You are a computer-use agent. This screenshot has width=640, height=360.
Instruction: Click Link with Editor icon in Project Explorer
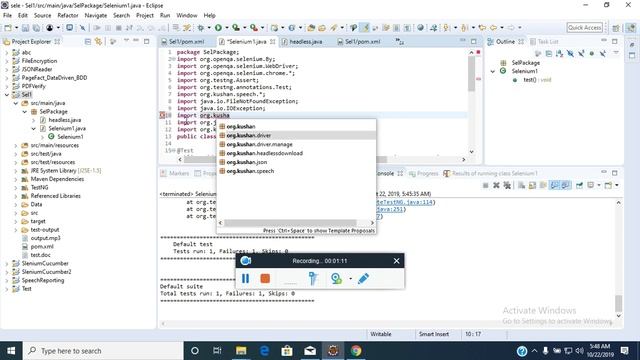coord(98,41)
